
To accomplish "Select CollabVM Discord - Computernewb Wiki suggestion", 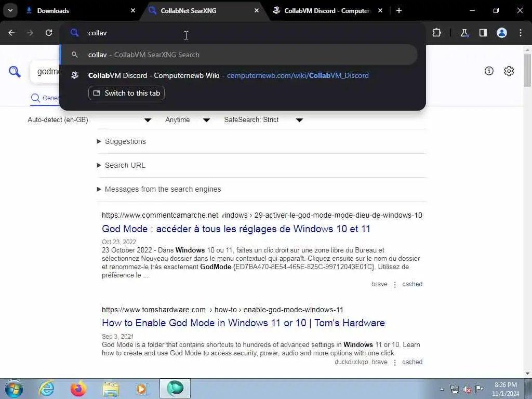I will [228, 75].
